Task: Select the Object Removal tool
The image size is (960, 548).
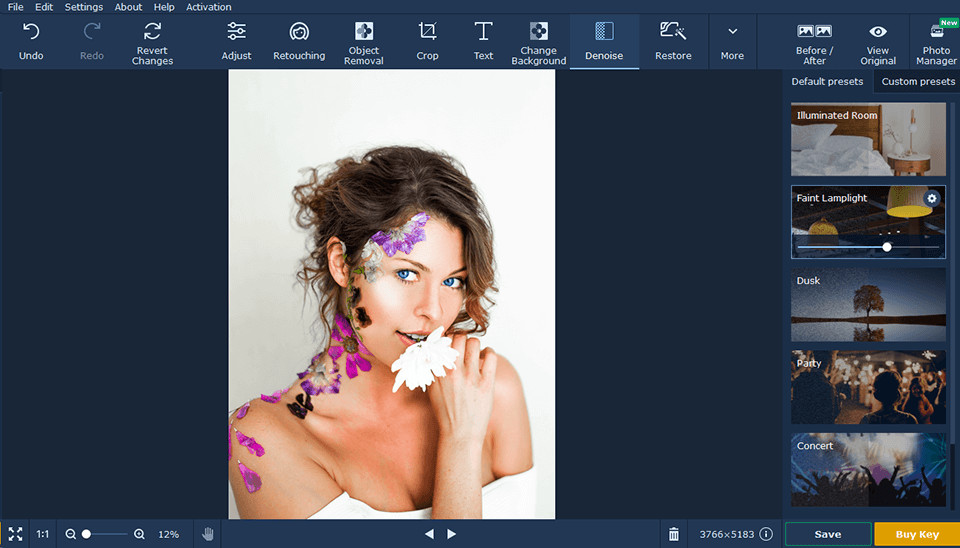Action: coord(364,42)
